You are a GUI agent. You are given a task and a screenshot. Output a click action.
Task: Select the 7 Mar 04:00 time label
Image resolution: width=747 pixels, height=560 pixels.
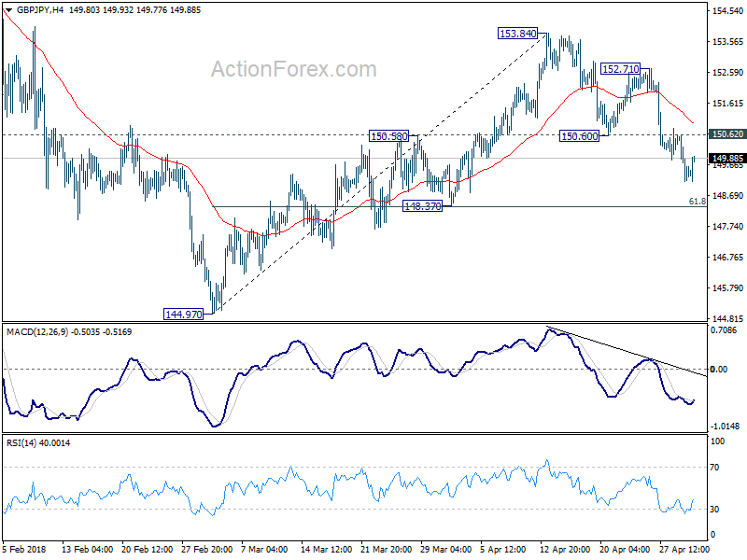coord(264,549)
